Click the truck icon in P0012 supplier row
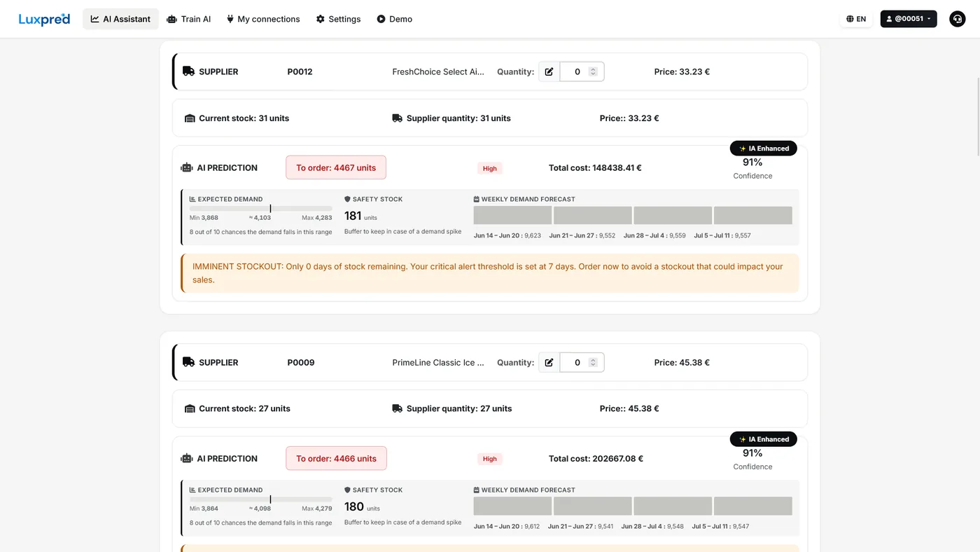 pyautogui.click(x=188, y=71)
